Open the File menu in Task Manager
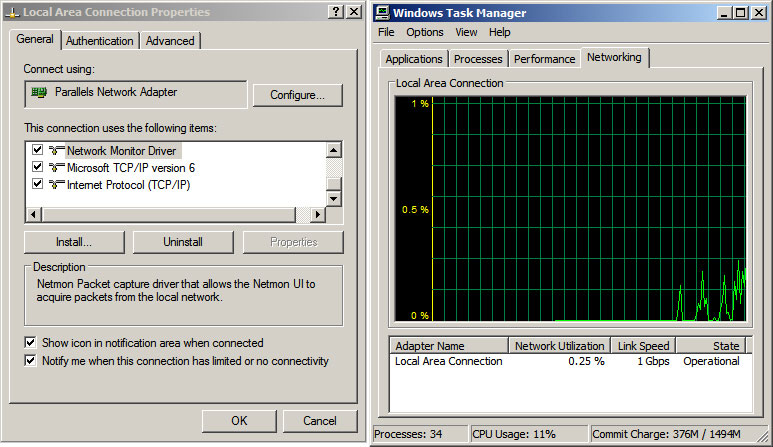This screenshot has width=773, height=447. tap(386, 32)
